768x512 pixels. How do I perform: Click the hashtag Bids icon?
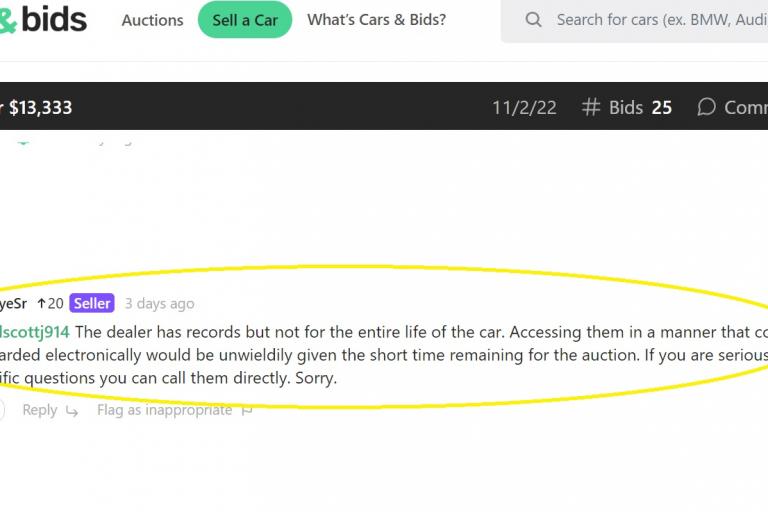coord(591,107)
